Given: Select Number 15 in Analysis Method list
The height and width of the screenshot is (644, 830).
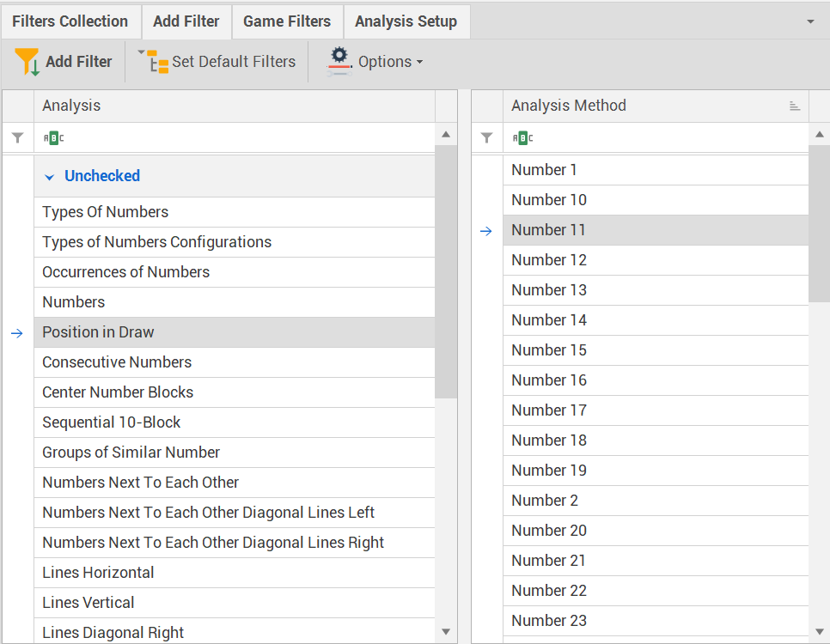Looking at the screenshot, I should click(549, 350).
